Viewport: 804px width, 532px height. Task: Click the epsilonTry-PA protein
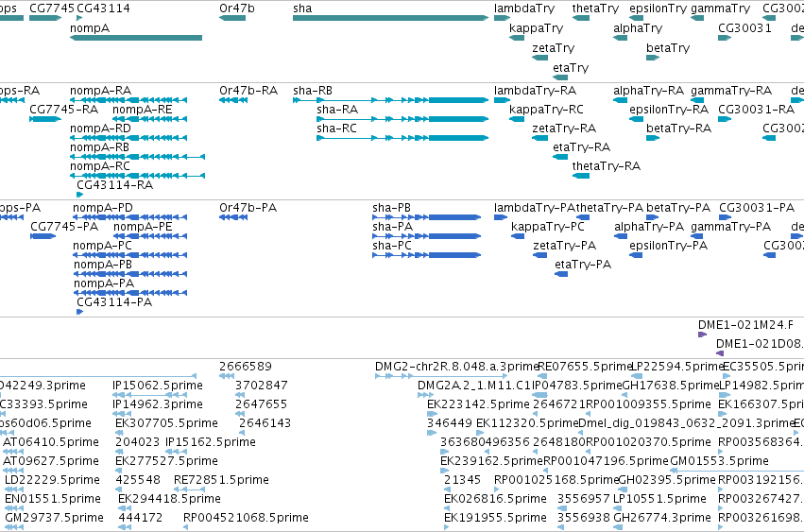point(636,255)
